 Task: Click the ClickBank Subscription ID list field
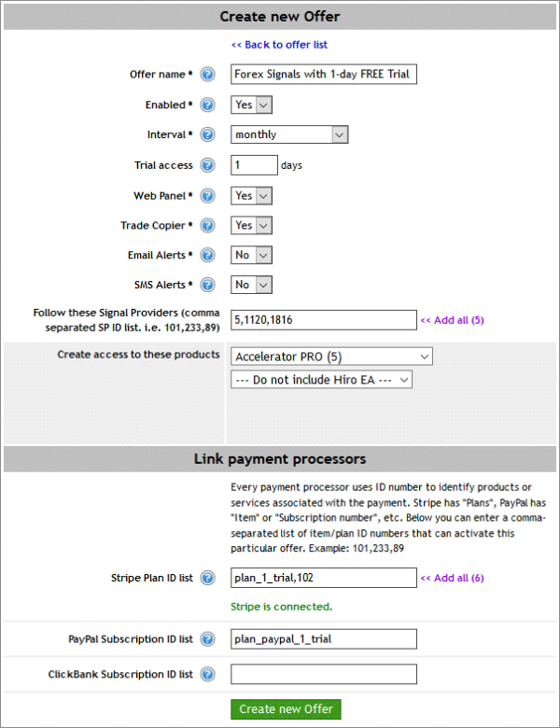point(323,674)
